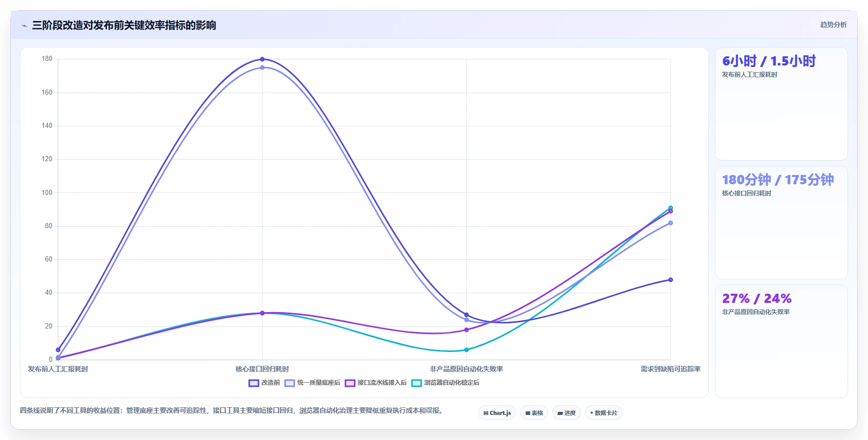
Task: Click the 表格 chip
Action: tap(534, 413)
